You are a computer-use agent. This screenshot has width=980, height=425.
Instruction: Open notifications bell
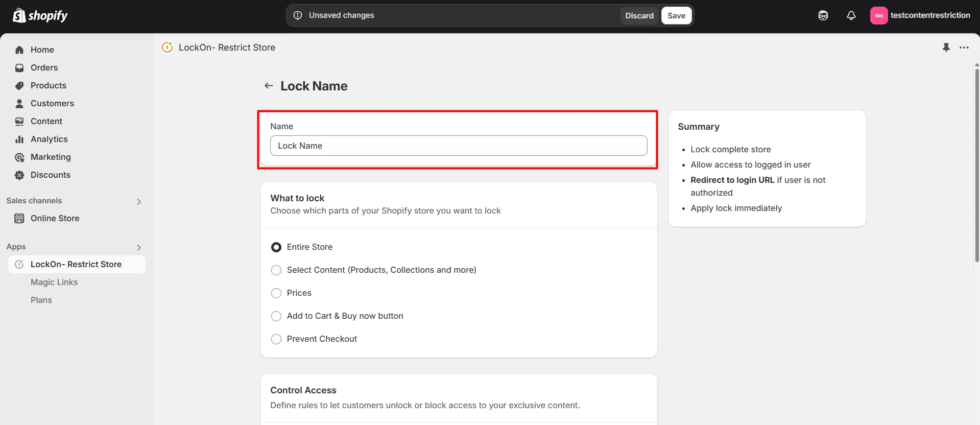click(851, 15)
